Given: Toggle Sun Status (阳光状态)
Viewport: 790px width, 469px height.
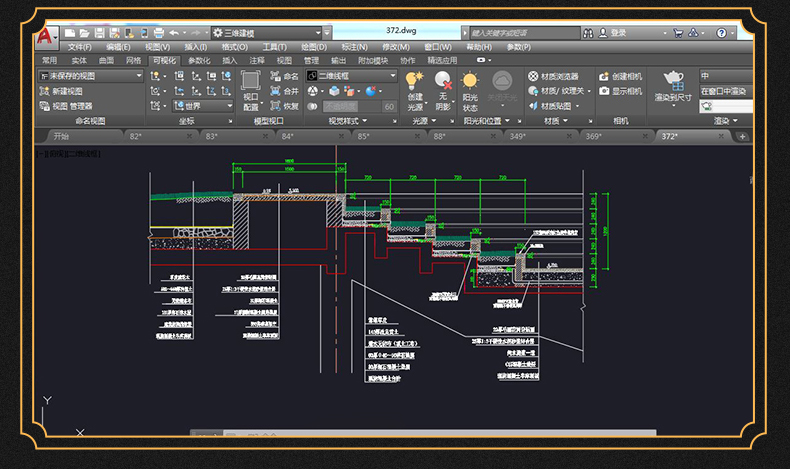Looking at the screenshot, I should pyautogui.click(x=470, y=82).
